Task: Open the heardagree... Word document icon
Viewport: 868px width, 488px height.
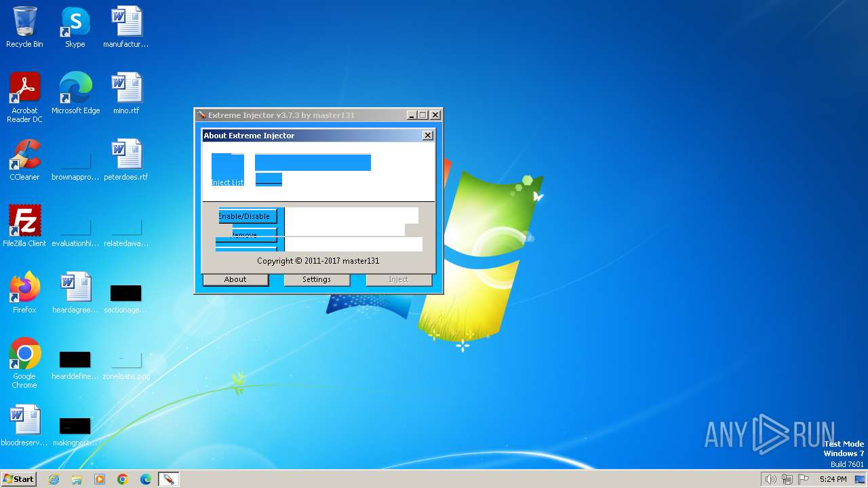Action: click(75, 293)
